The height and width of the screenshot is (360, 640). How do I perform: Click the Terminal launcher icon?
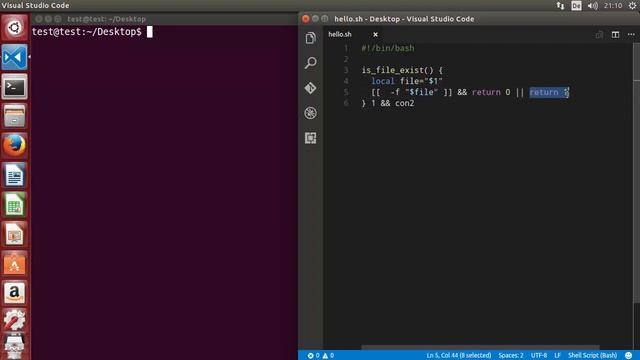(14, 87)
